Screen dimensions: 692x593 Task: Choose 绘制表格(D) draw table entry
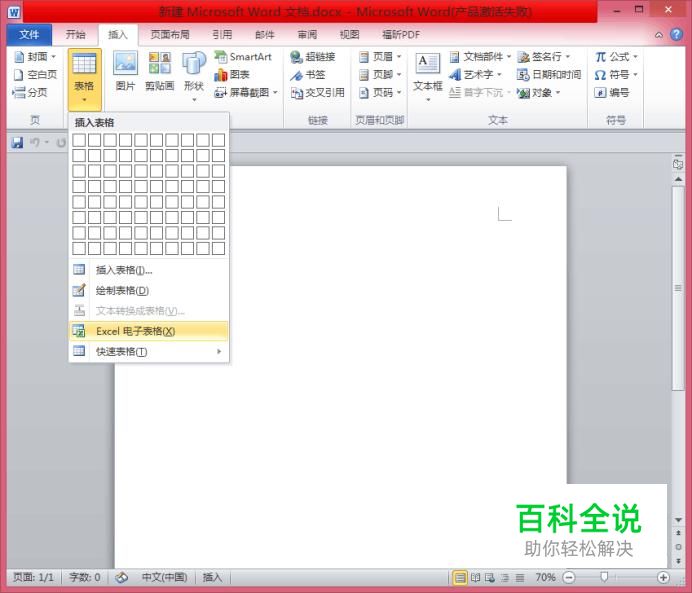click(149, 290)
